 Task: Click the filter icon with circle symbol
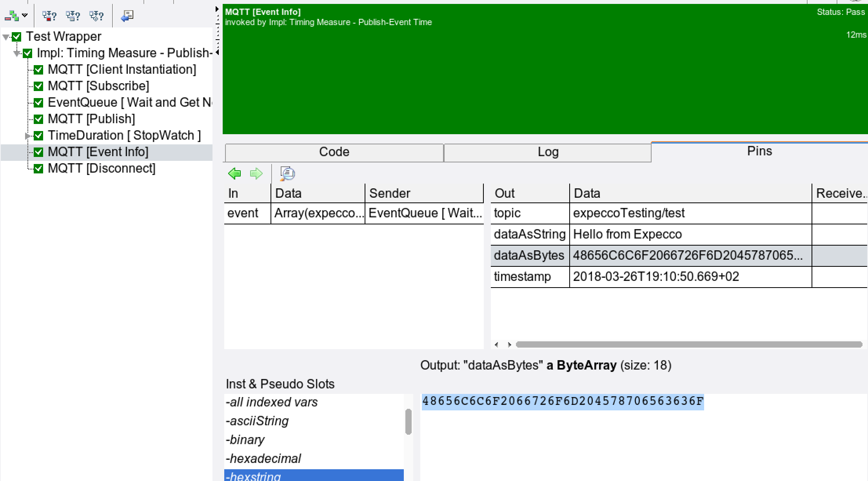click(x=96, y=16)
